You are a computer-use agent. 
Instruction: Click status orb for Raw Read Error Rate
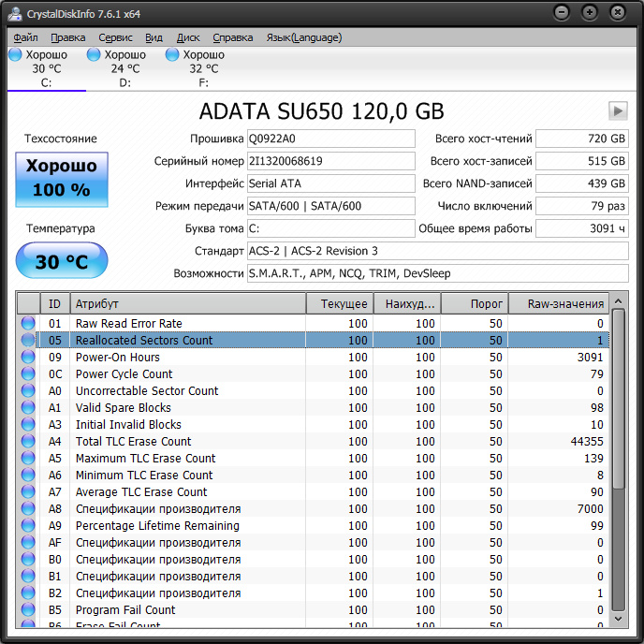point(28,324)
